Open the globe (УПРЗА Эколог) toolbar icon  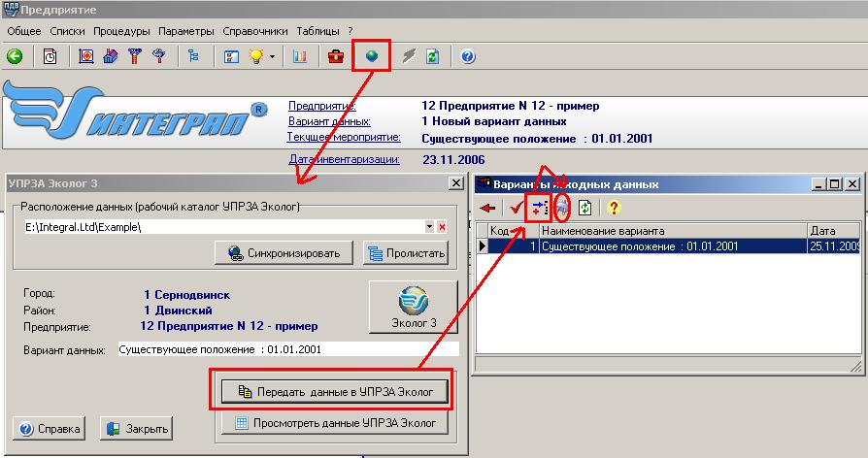(x=371, y=56)
